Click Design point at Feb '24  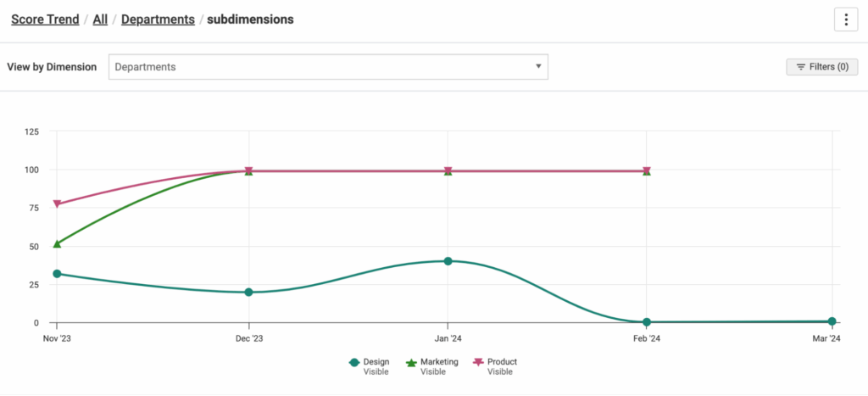647,322
